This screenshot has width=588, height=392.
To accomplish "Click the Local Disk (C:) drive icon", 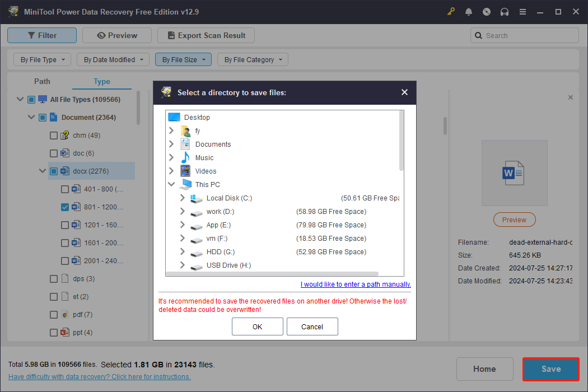I will (196, 198).
